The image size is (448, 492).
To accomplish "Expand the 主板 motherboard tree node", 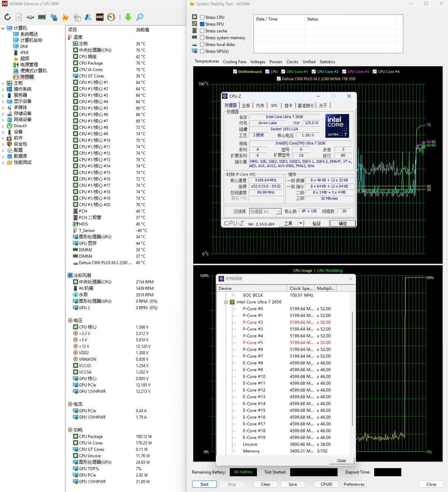I will (3, 83).
